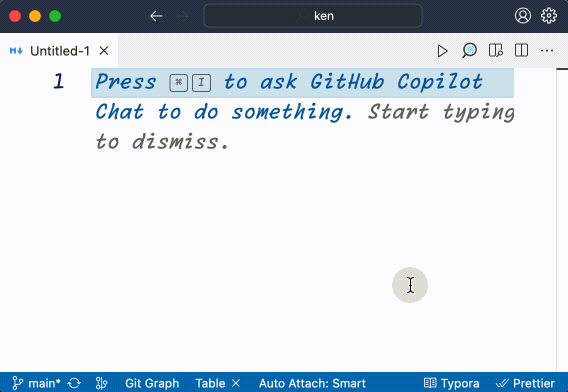Screen dimensions: 568x392
Task: Click the X next to Table
Action: tap(236, 383)
